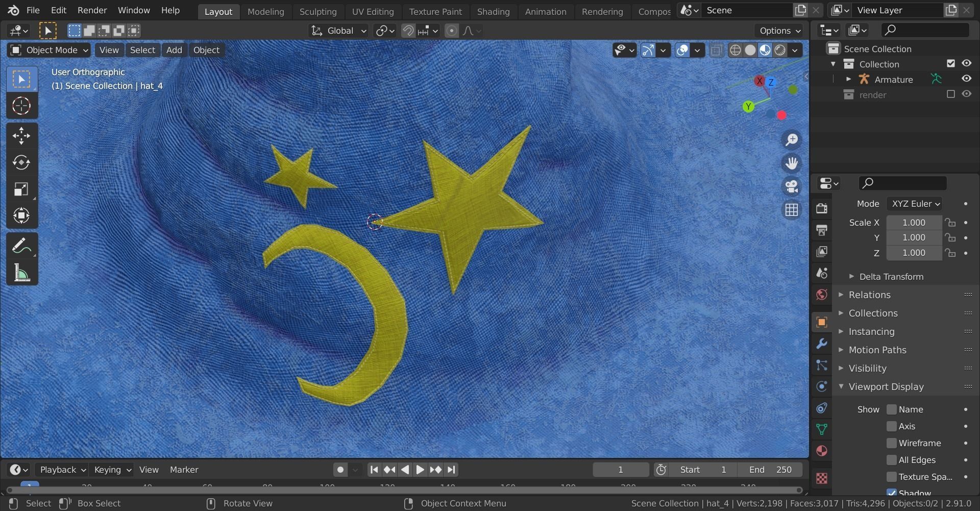Switch to wireframe viewport shading
The width and height of the screenshot is (980, 511).
[736, 50]
